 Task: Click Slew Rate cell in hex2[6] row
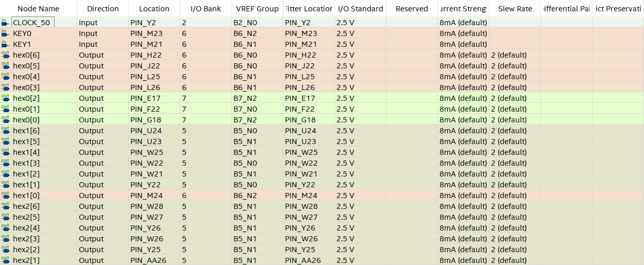[515, 206]
